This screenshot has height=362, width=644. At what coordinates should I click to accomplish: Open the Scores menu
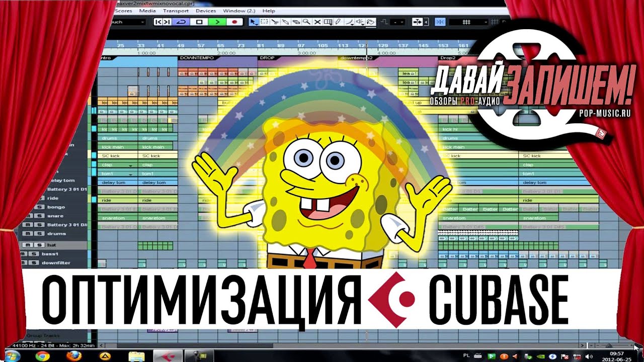coord(123,11)
